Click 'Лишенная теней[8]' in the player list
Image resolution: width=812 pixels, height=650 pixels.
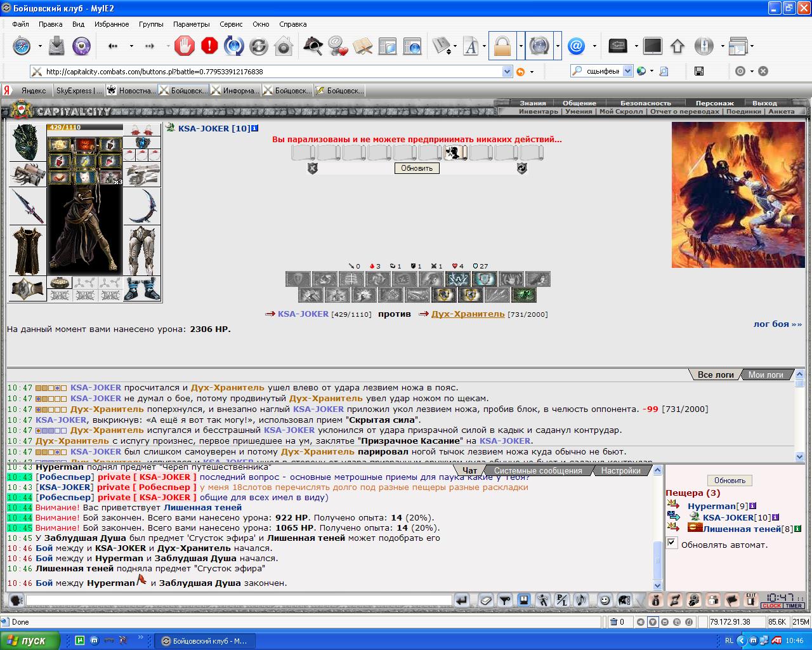(748, 529)
